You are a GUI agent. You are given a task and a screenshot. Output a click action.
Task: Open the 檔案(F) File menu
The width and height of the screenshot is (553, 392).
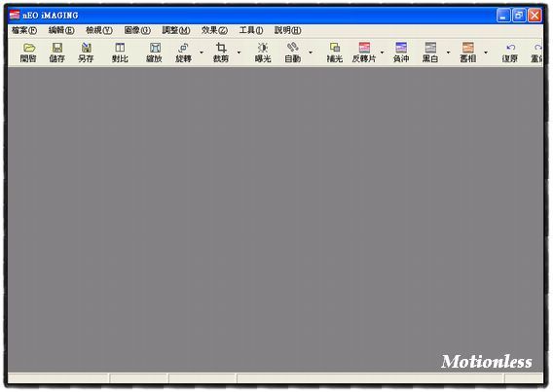click(x=24, y=31)
